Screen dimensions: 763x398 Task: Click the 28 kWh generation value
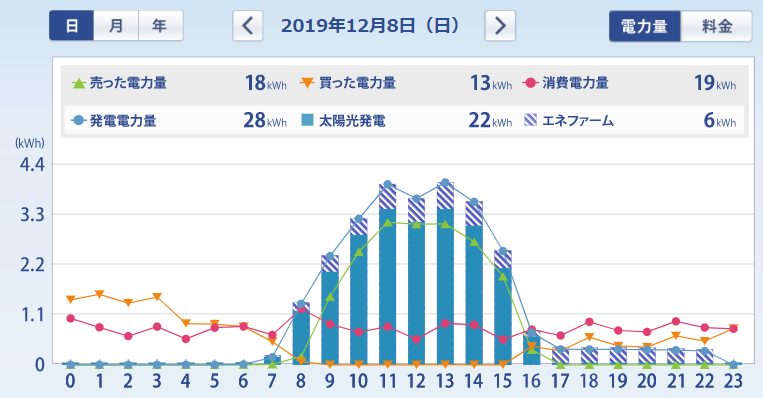[x=265, y=120]
